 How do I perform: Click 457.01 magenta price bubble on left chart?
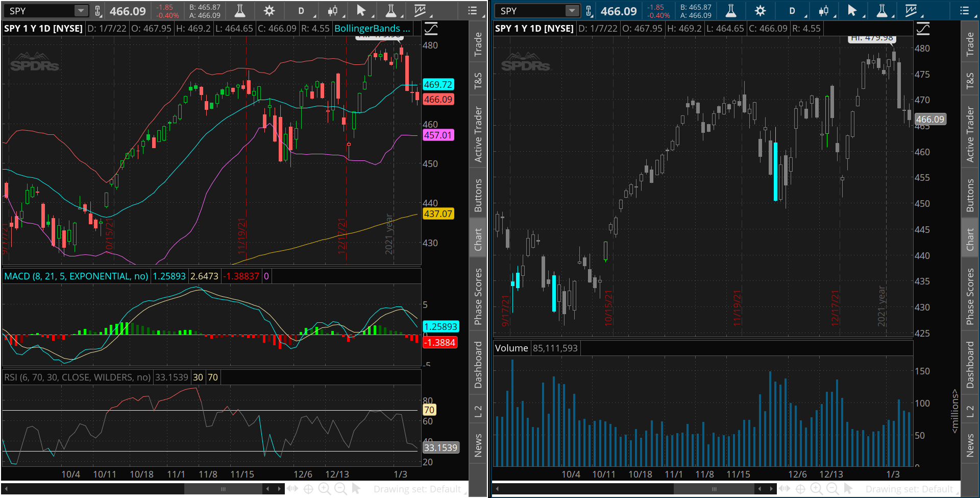(438, 135)
